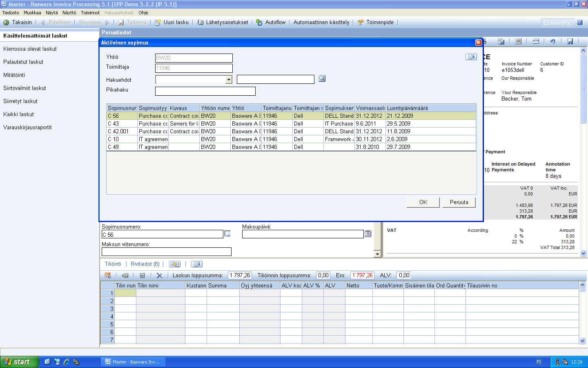Screen dimensions: 588x368
Task: Click the copy rows icon beside Rivitiedot
Action: click(x=175, y=264)
